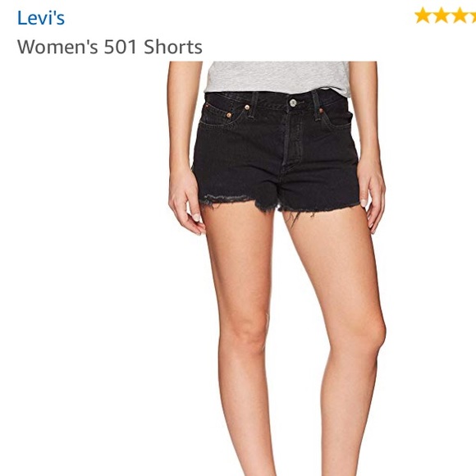
Task: Open the black denim shorts product photo
Action: (277, 268)
